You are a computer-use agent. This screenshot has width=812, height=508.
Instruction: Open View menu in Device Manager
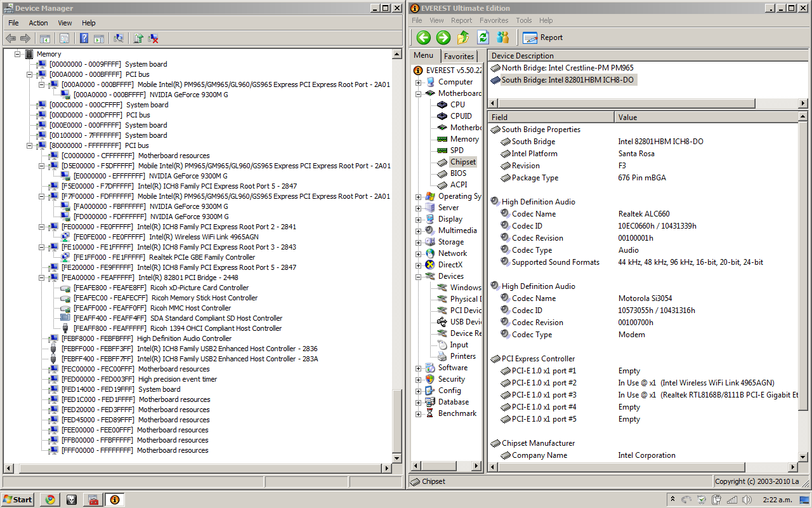tap(65, 23)
